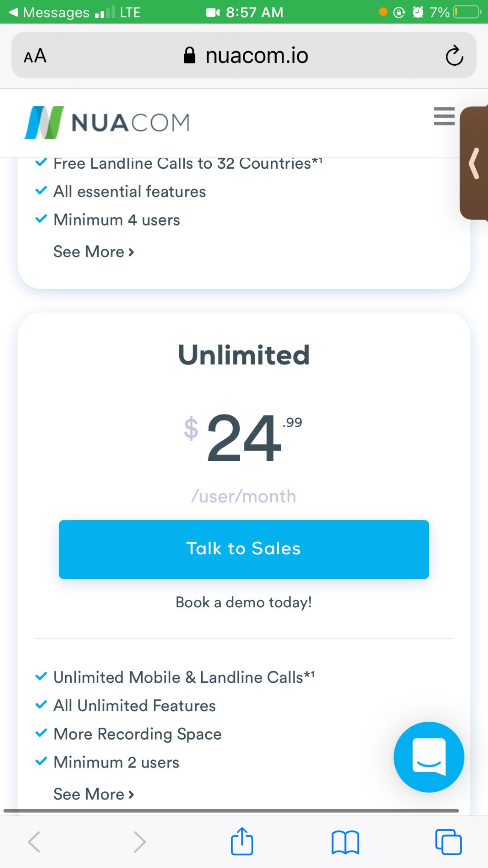488x868 pixels.
Task: Tap the Book a demo today text
Action: click(244, 602)
